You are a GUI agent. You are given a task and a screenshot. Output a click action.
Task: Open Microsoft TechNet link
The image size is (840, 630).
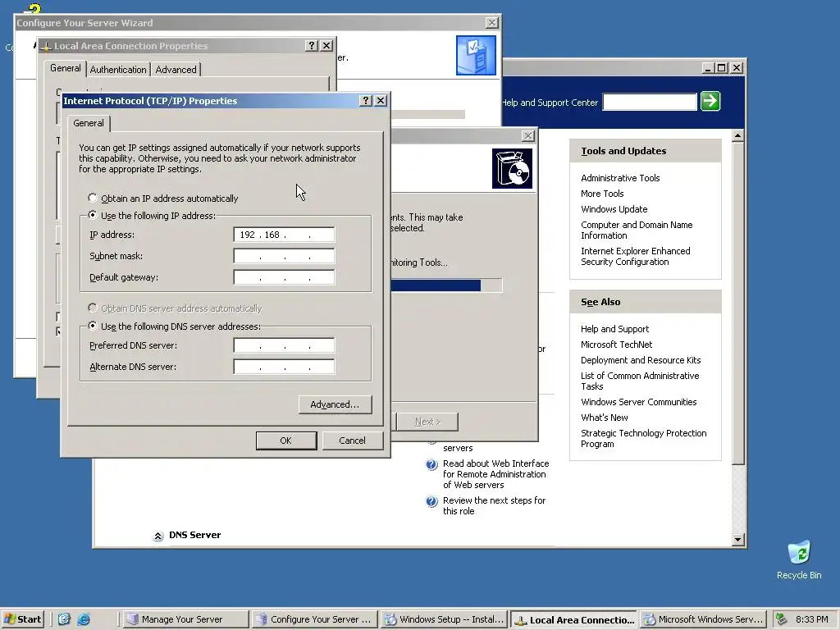pos(617,345)
